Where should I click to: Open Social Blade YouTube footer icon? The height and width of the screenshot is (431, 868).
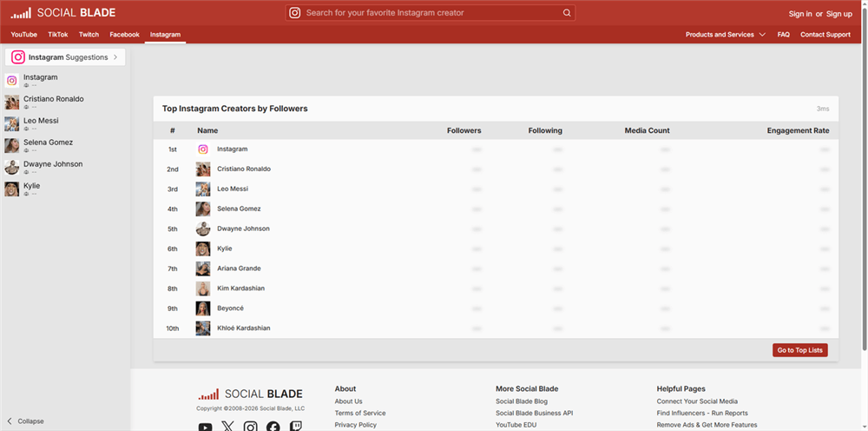(x=206, y=428)
